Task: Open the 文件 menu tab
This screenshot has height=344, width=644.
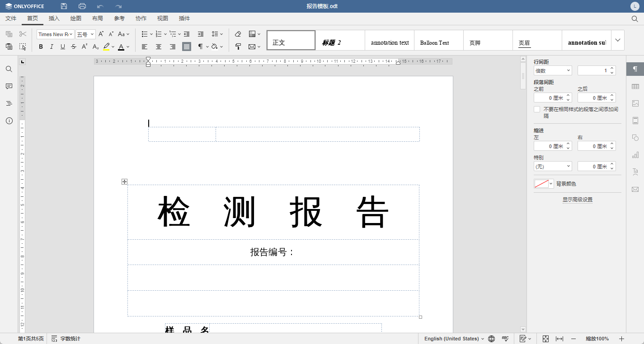Action: (x=11, y=19)
